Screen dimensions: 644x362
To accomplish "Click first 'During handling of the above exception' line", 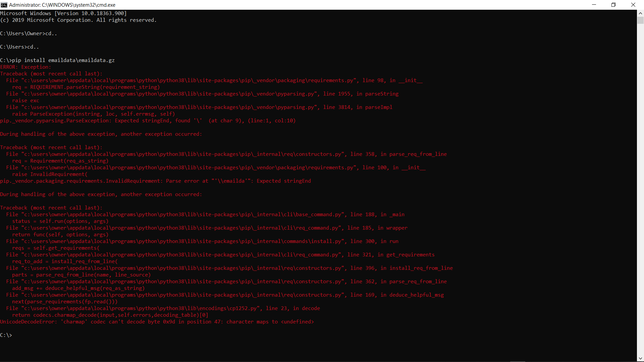I will point(101,134).
